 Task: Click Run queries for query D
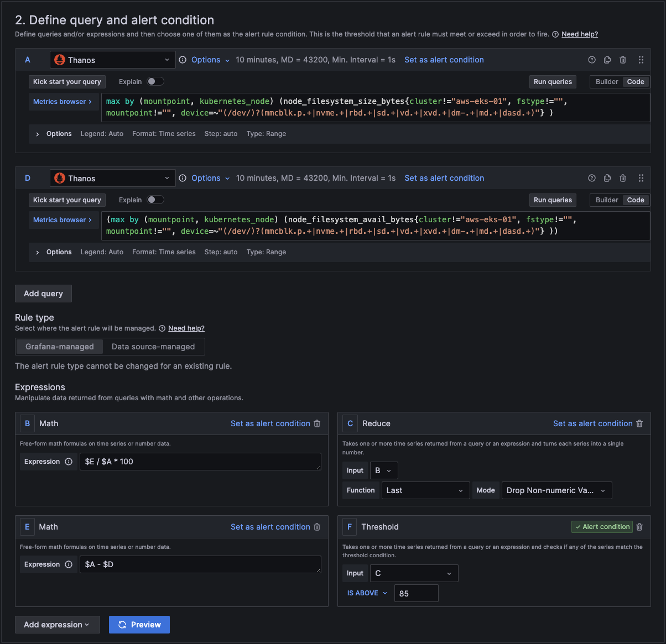coord(552,200)
